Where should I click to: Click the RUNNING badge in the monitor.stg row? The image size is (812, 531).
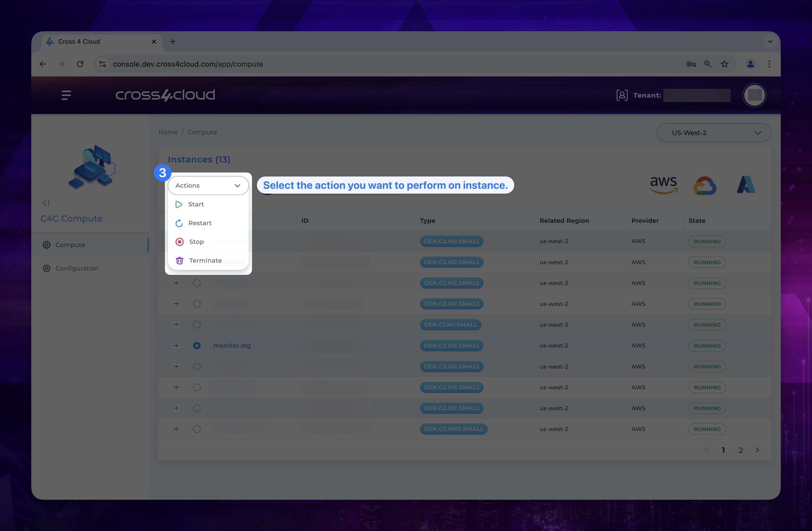coord(707,346)
